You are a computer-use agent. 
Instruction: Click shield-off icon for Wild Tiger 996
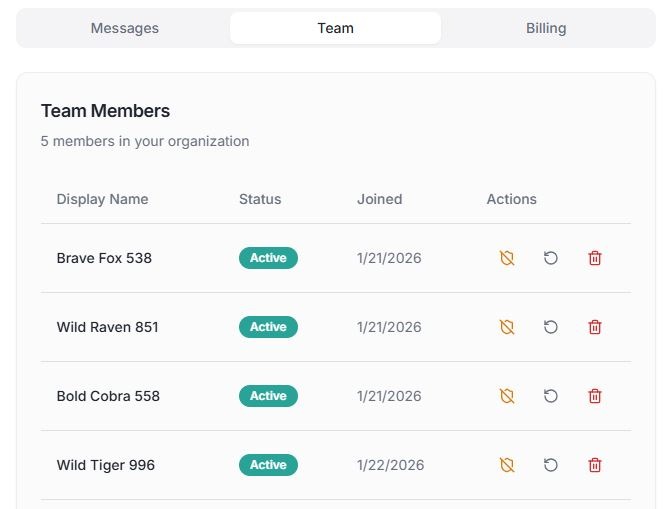507,465
